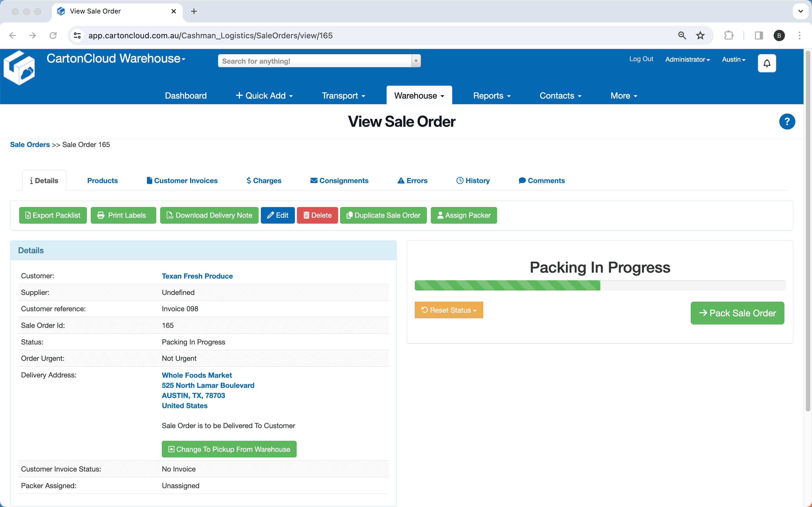This screenshot has height=507, width=812.
Task: Open the Reset Status dropdown
Action: tap(449, 310)
